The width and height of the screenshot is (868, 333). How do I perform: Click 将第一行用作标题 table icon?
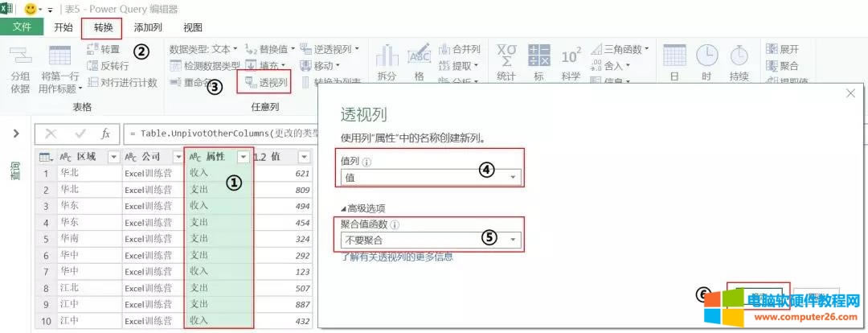pos(59,56)
